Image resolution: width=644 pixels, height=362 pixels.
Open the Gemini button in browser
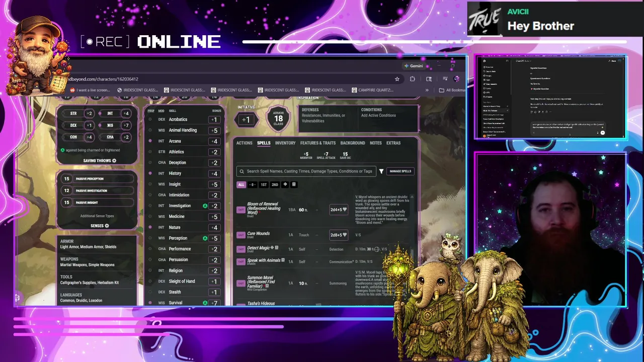414,66
